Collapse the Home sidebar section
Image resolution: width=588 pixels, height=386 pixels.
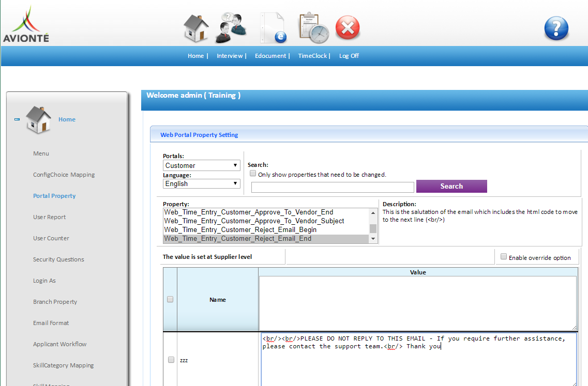(17, 119)
